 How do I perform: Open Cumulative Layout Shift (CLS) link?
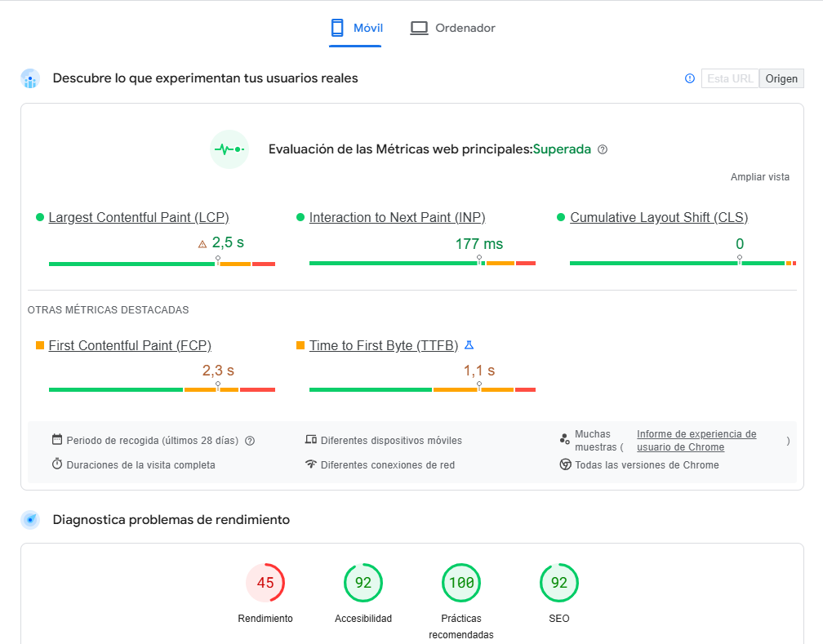pyautogui.click(x=659, y=217)
